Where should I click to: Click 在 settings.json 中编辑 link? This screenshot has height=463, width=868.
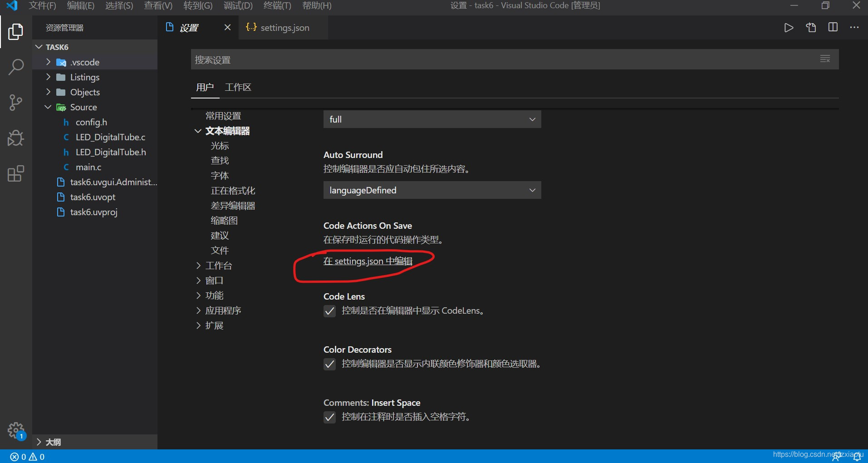point(368,261)
